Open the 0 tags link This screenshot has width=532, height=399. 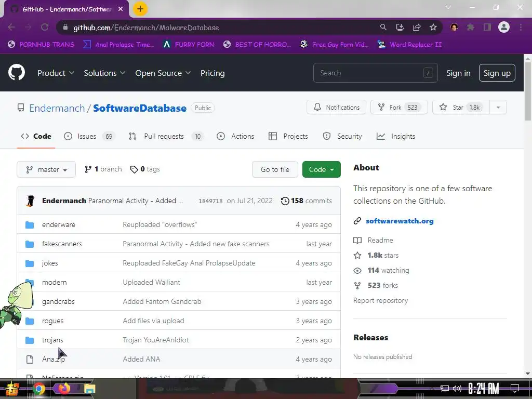145,169
